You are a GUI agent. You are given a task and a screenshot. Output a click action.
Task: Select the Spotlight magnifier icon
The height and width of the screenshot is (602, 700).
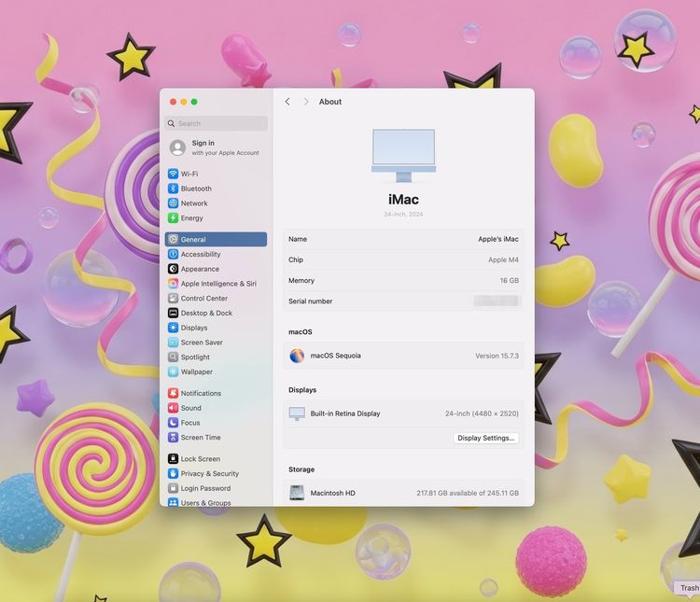click(x=174, y=357)
